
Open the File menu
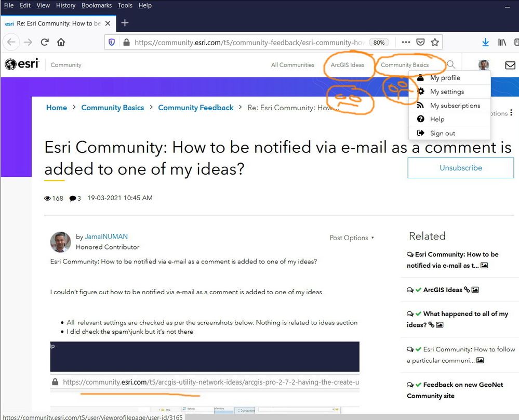tap(9, 5)
